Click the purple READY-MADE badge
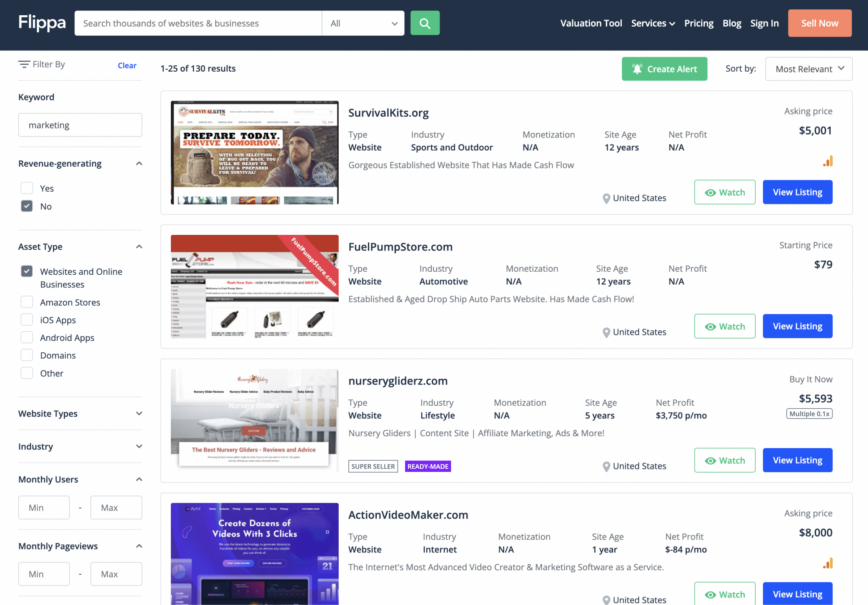The height and width of the screenshot is (605, 868). (428, 466)
